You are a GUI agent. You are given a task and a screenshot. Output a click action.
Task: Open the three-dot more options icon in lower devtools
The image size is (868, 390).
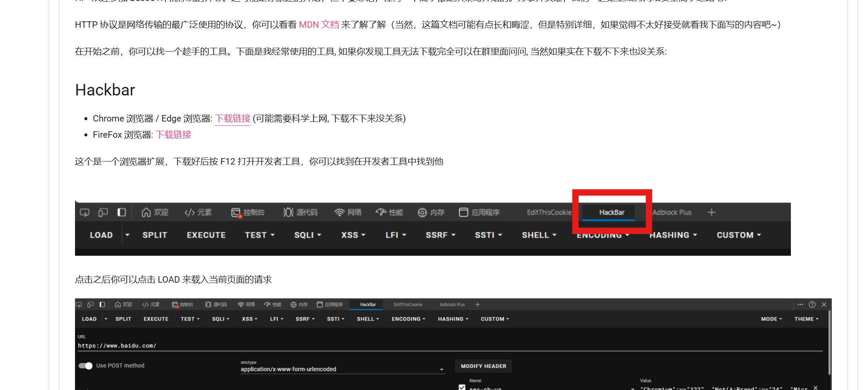click(800, 304)
